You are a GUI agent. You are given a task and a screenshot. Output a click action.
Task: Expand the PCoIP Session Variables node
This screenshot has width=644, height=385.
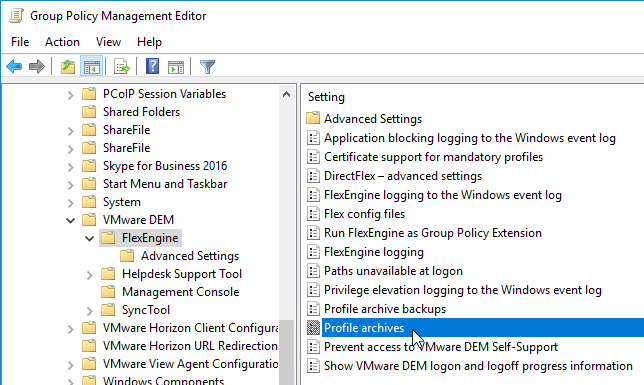(71, 95)
